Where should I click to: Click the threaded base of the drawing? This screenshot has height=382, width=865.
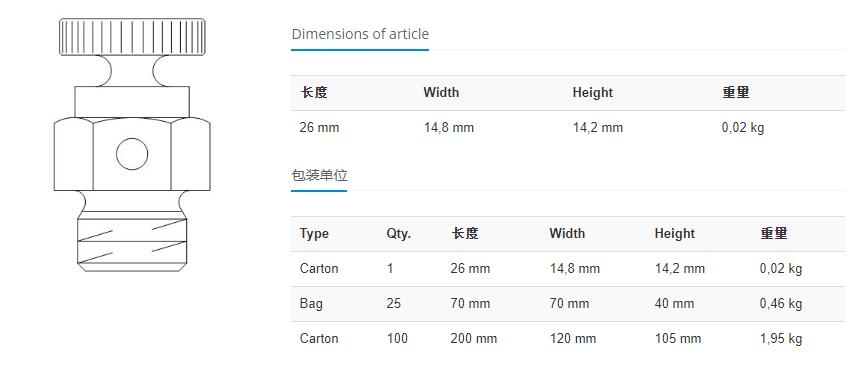point(132,245)
